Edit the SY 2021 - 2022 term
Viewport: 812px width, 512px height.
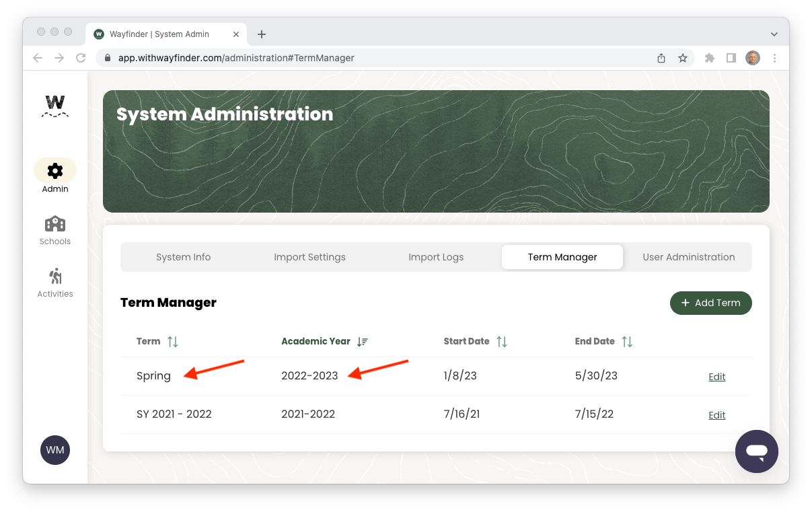716,414
